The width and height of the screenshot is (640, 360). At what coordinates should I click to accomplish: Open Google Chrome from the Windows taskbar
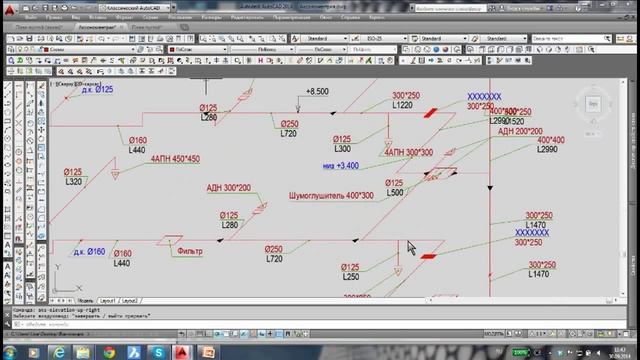tap(109, 352)
